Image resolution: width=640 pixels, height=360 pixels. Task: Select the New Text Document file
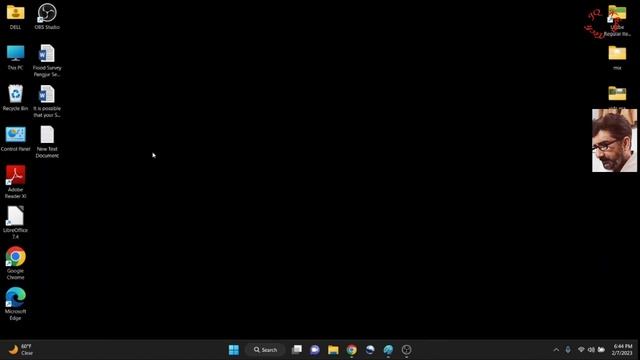click(47, 142)
